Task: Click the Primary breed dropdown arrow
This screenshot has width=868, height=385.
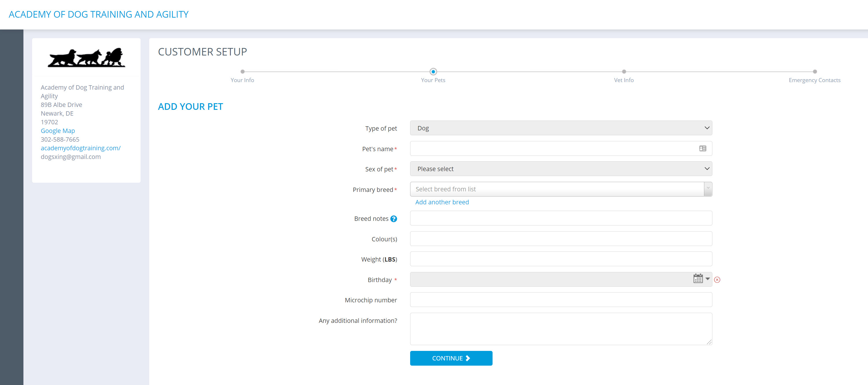Action: [x=708, y=189]
